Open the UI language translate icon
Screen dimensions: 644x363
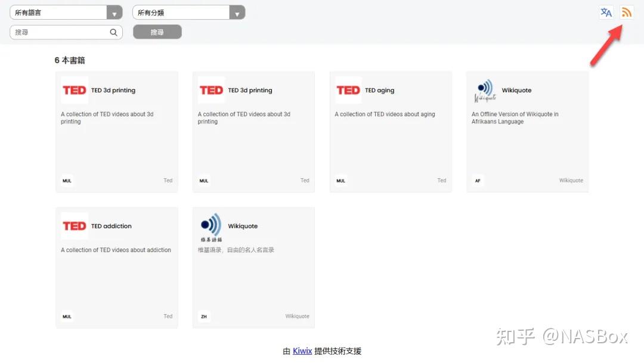606,13
